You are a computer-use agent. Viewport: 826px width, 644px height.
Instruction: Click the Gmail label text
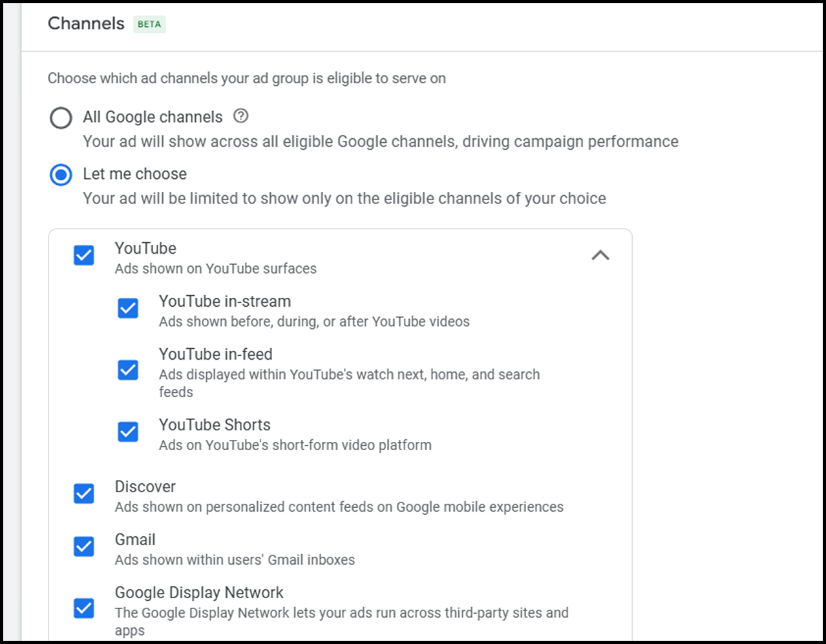click(x=135, y=540)
